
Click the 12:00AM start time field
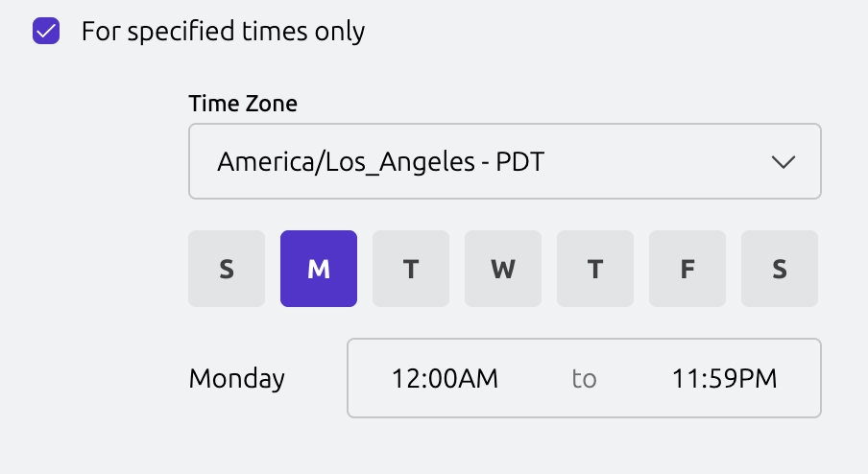point(445,378)
